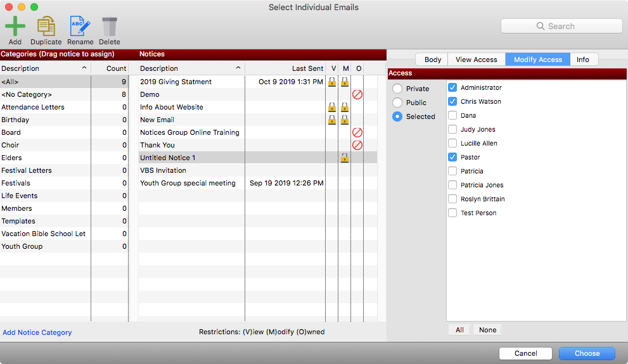Enable access for Judy Jones
This screenshot has height=364, width=628.
point(452,129)
